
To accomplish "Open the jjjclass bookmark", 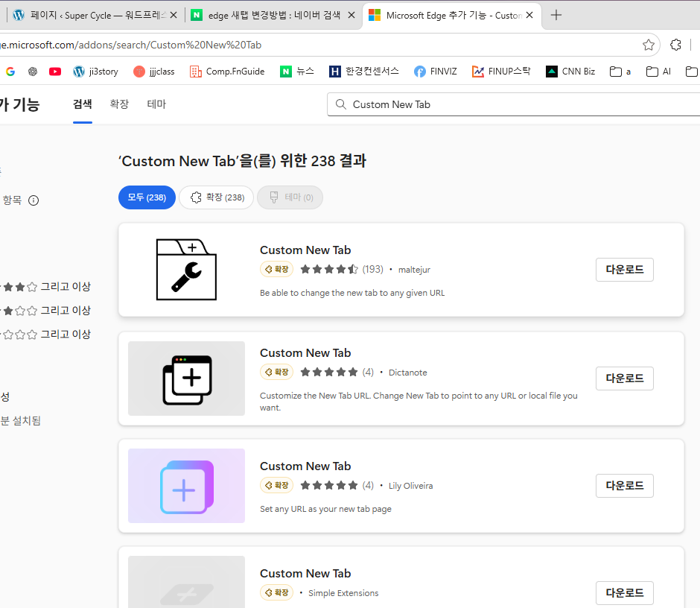I will tap(154, 72).
